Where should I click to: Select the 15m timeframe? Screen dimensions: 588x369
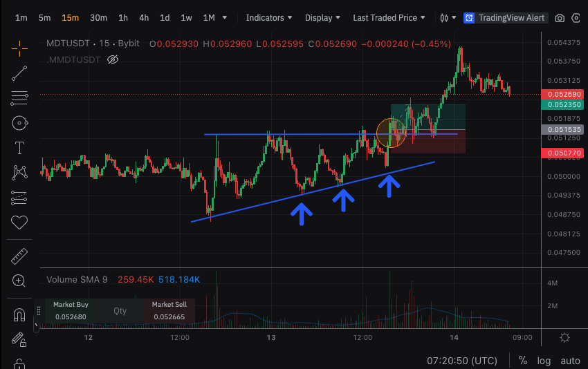pos(70,17)
